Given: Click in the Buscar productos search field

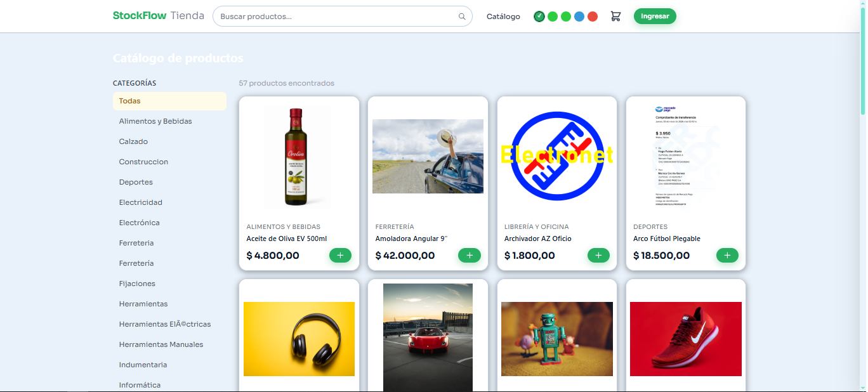Looking at the screenshot, I should coord(336,16).
